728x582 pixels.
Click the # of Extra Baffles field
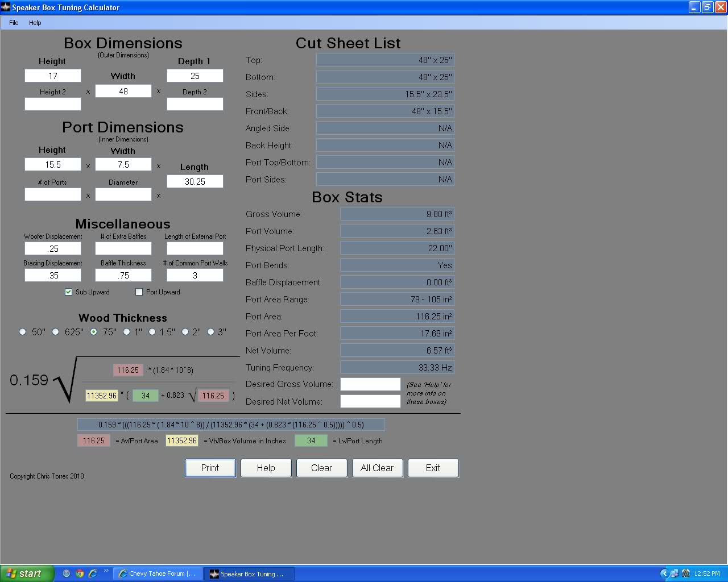[x=123, y=248]
